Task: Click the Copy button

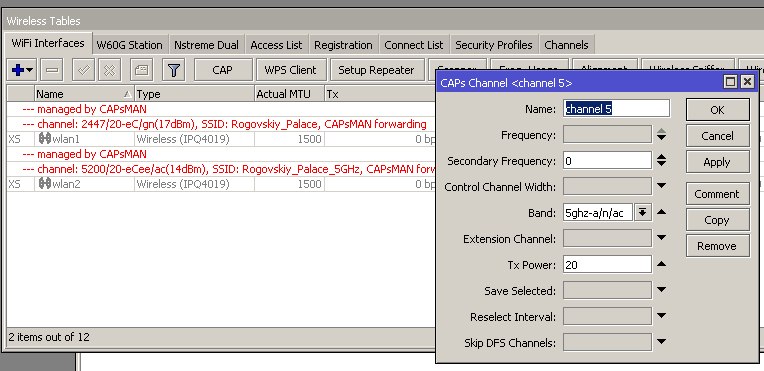Action: [x=717, y=220]
